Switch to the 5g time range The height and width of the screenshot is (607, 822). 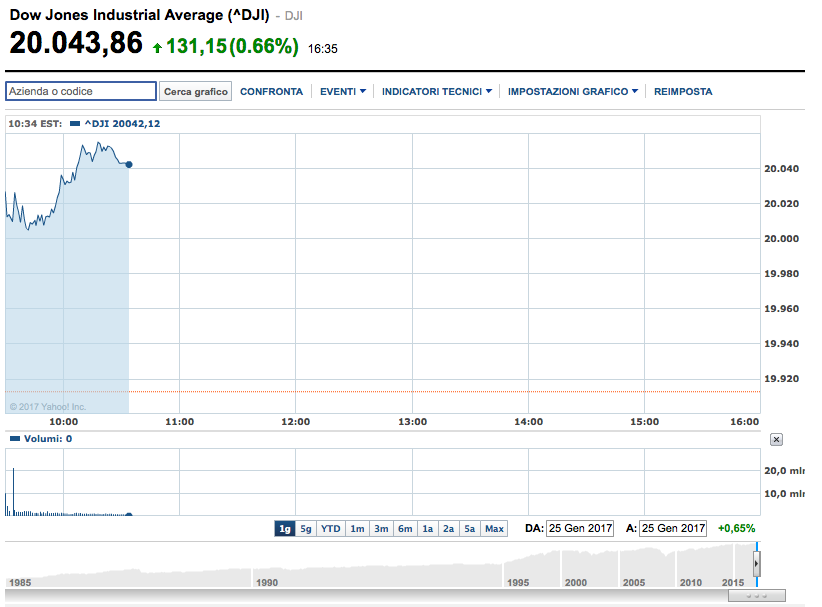307,528
